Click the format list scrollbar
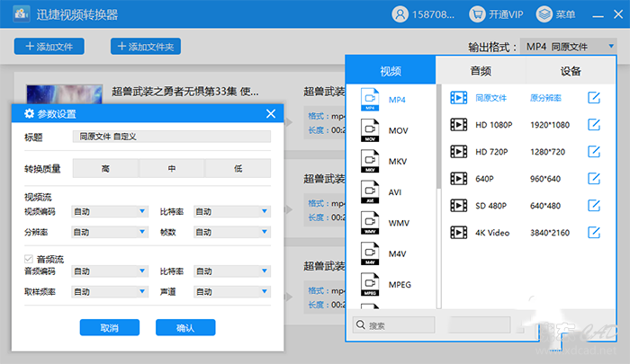 [x=439, y=137]
